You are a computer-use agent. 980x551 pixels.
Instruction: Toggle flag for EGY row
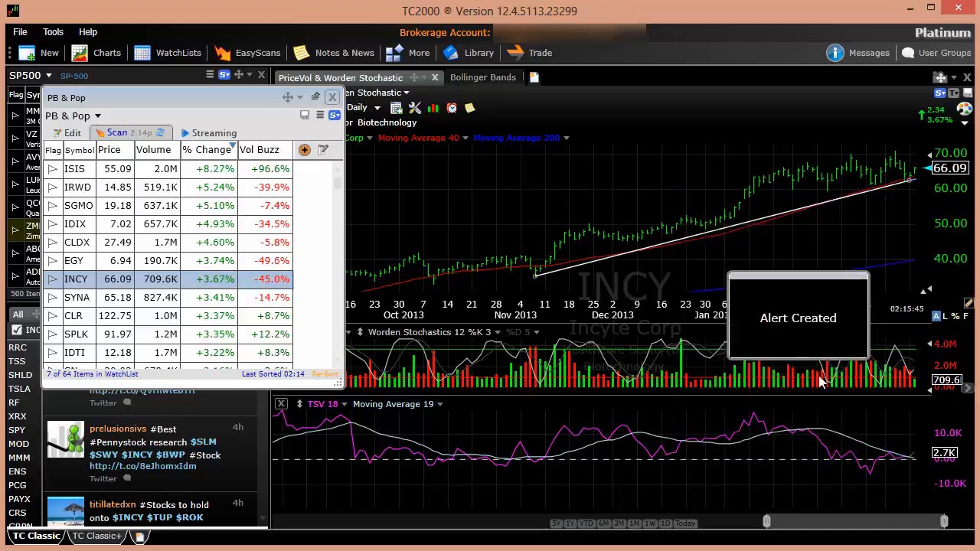tap(53, 261)
